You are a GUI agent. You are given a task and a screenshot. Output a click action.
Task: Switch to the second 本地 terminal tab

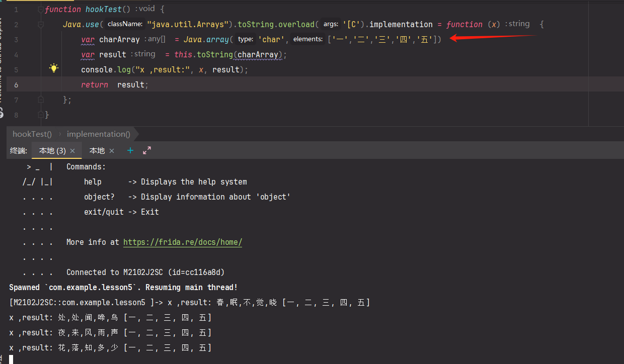(97, 151)
